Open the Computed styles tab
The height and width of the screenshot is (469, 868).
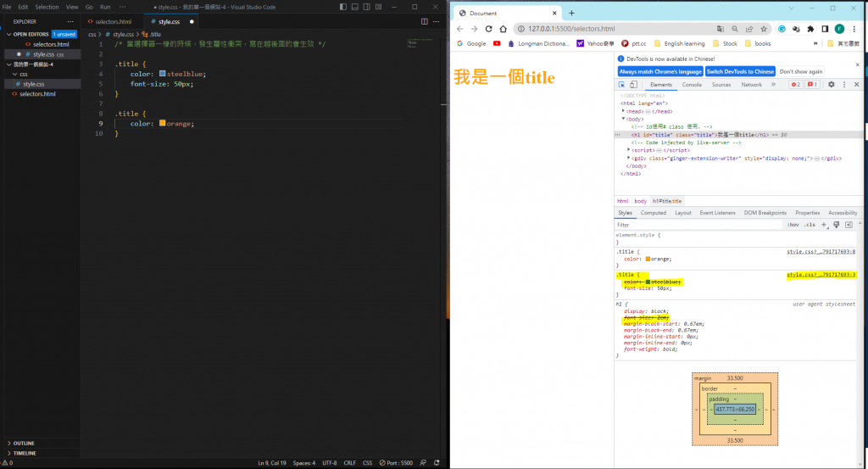654,213
